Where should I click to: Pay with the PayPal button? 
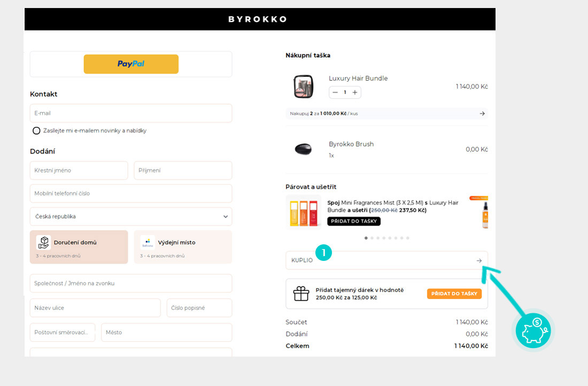pyautogui.click(x=131, y=64)
